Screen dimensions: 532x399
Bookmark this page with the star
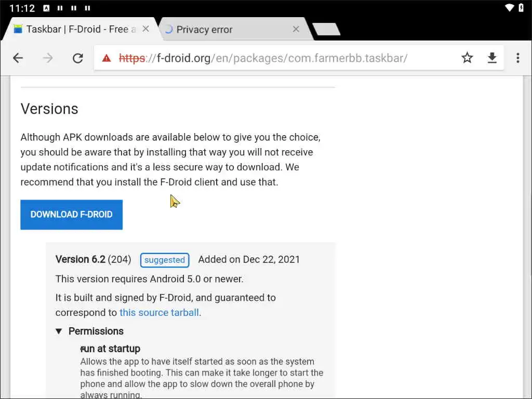[467, 58]
